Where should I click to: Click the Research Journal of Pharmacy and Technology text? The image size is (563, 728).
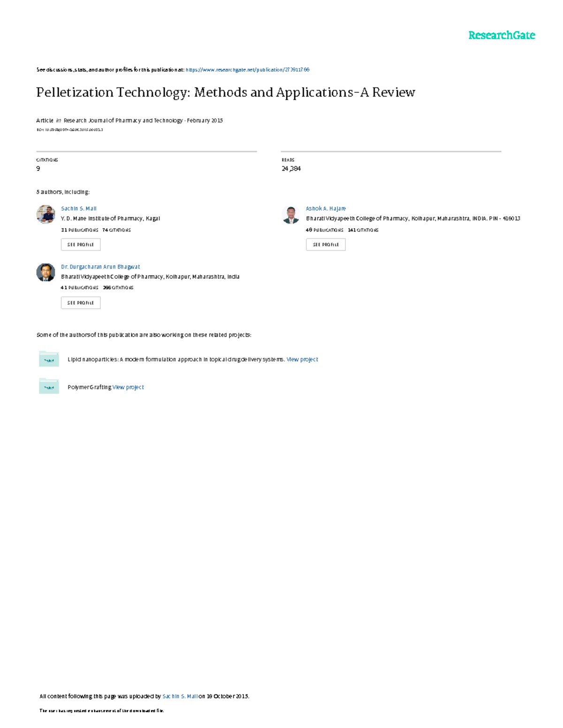123,120
